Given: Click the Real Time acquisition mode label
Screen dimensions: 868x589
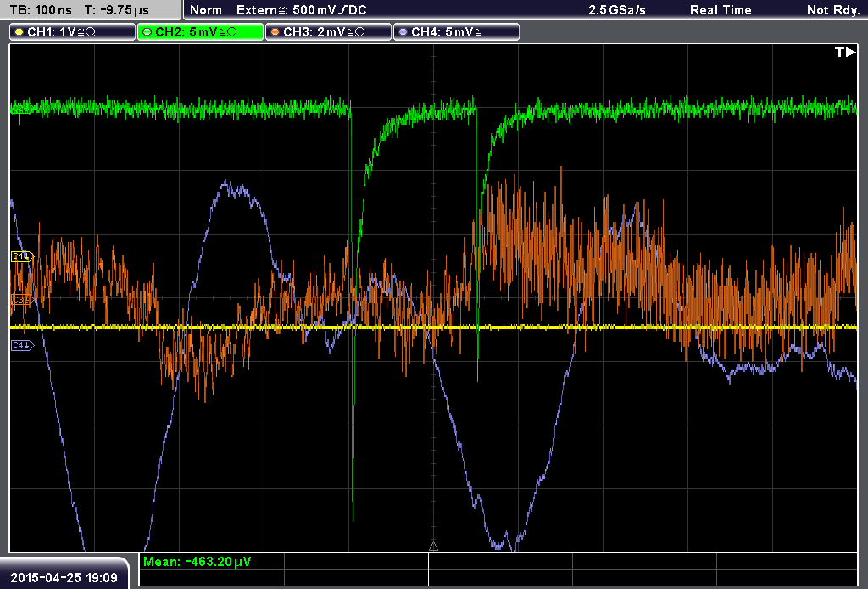Looking at the screenshot, I should (x=721, y=10).
